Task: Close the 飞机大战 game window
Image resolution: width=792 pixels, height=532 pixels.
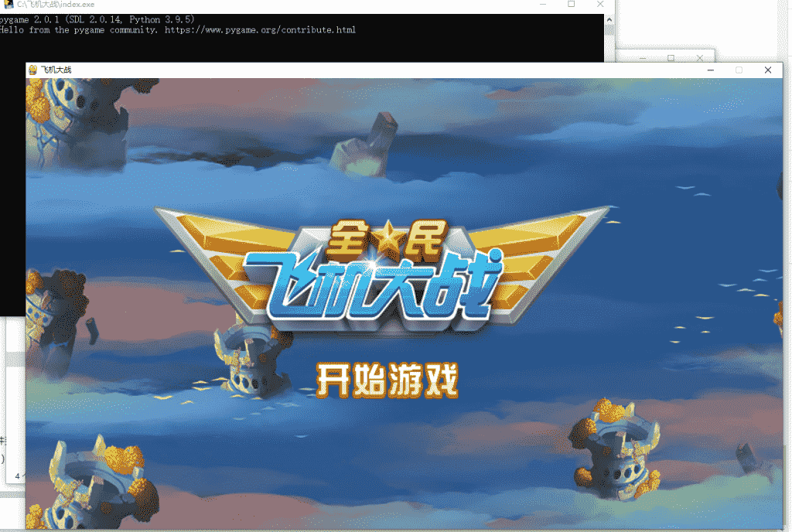Action: 768,70
